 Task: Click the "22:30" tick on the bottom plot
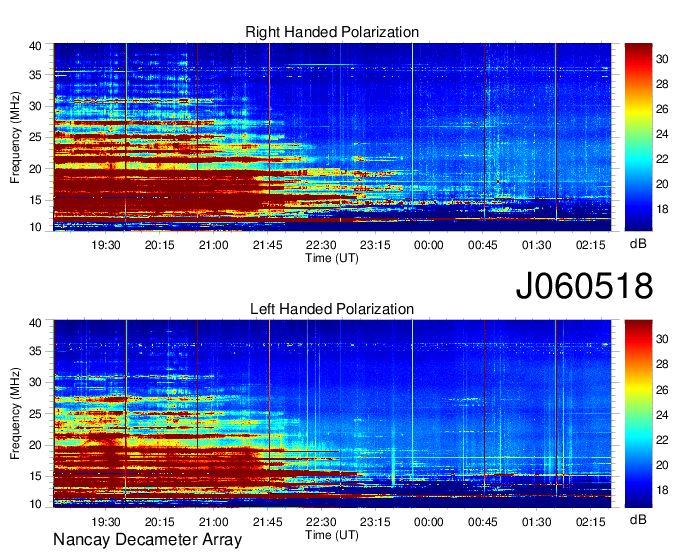[x=321, y=522]
